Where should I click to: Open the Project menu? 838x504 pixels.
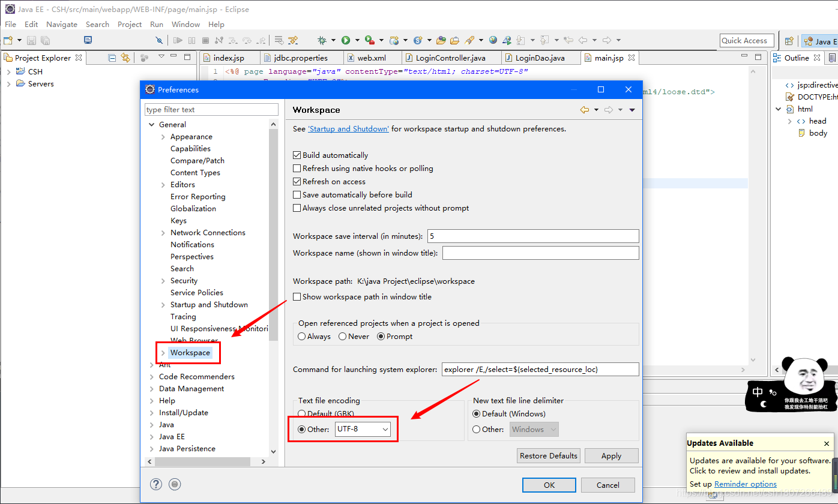coord(130,24)
